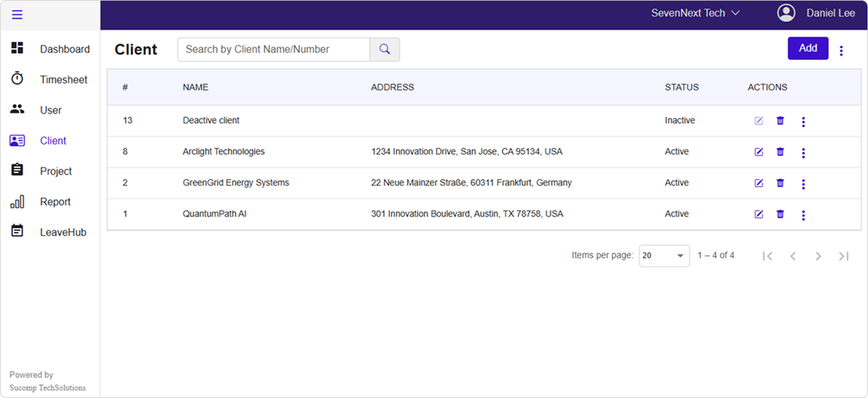Edit the Arclight Technologies client
The width and height of the screenshot is (868, 398).
pos(758,152)
